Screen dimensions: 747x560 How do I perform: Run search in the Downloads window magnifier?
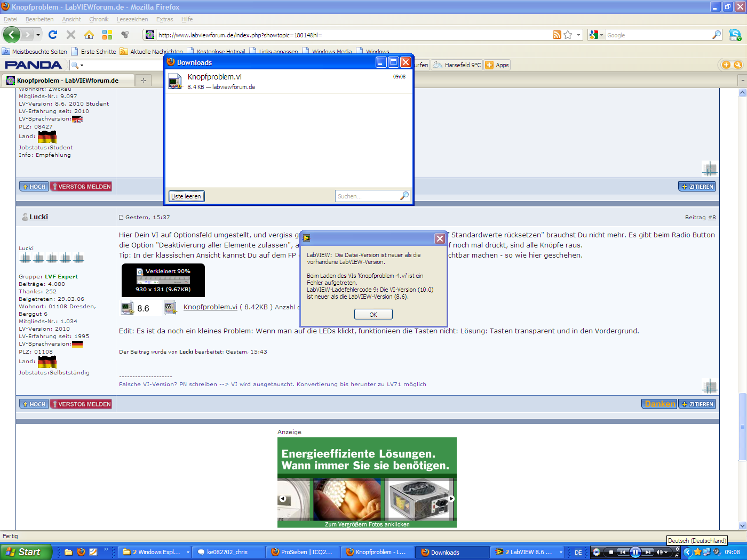pyautogui.click(x=404, y=196)
